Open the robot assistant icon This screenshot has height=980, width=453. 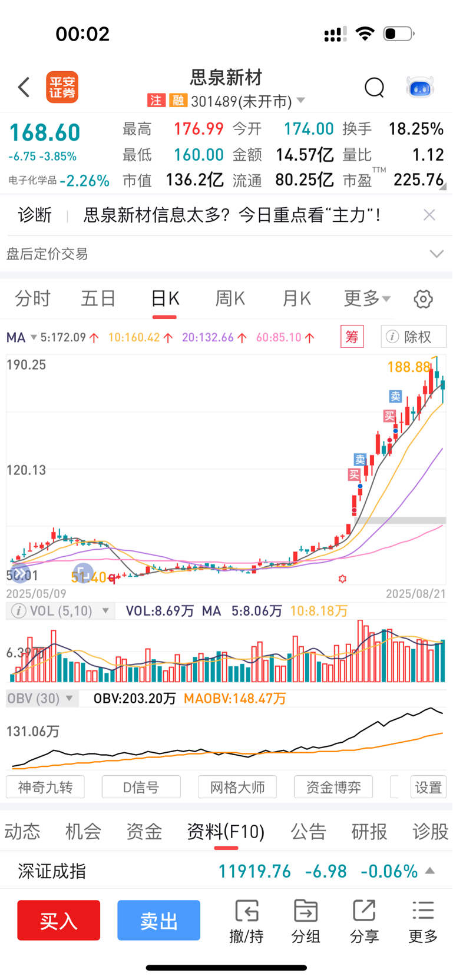pos(420,88)
